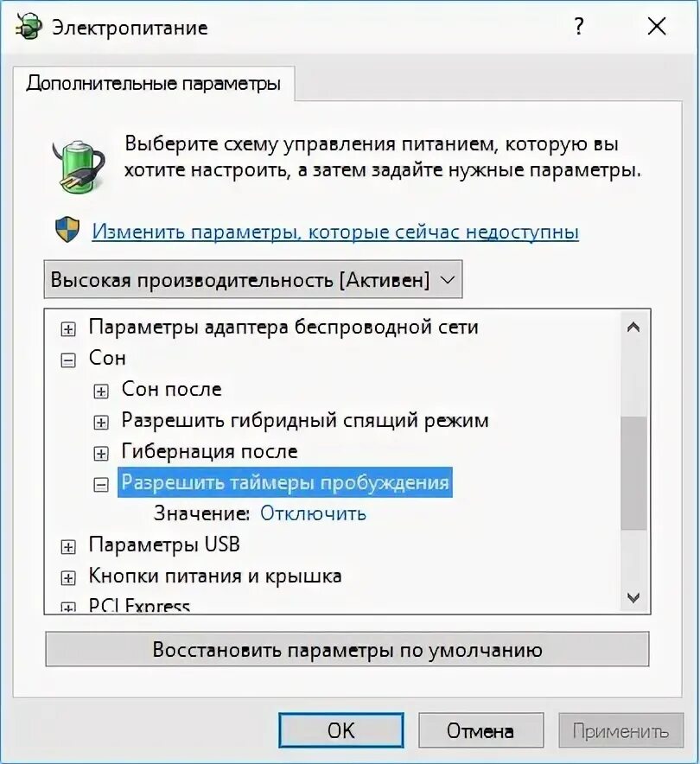Open Изменить параметры, которые сейчас недоступны
700x764 pixels.
[335, 232]
